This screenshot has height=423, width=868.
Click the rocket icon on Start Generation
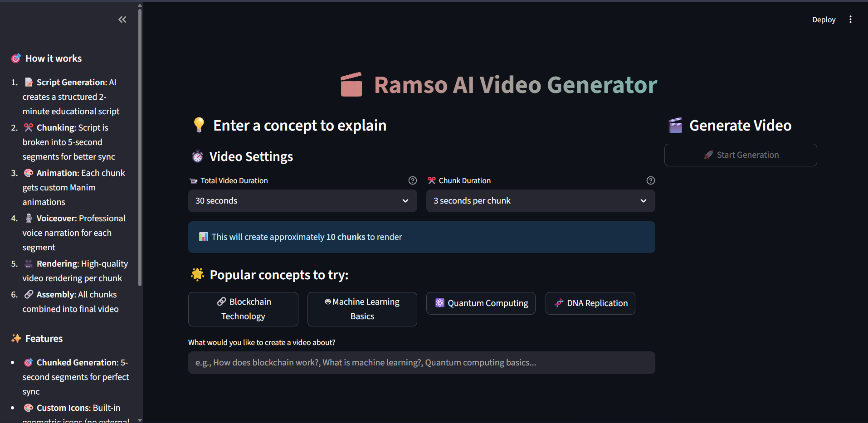[x=708, y=155]
